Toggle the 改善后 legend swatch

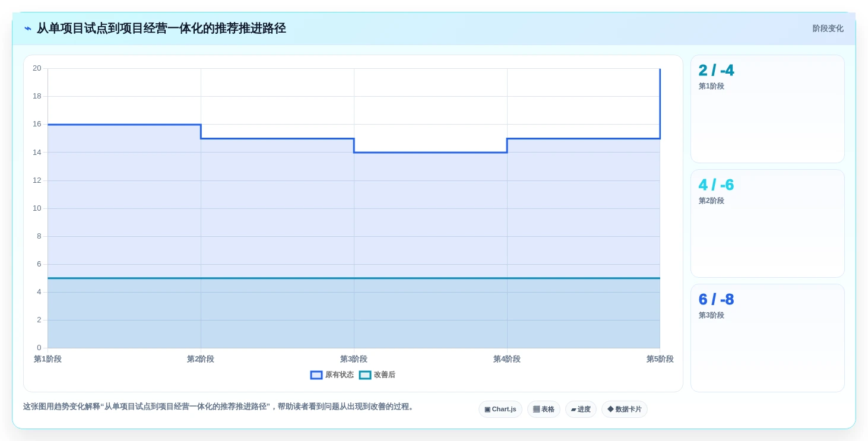coord(365,375)
